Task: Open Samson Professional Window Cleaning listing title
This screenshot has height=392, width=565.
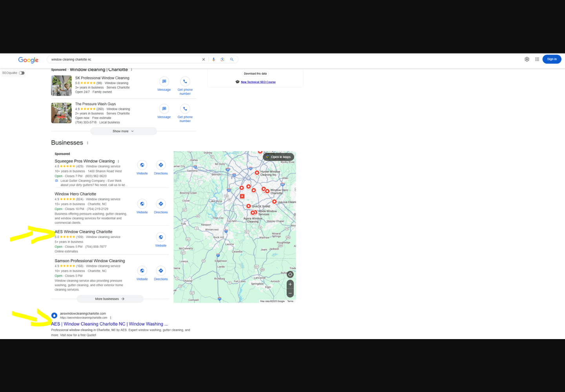Action: click(x=90, y=261)
